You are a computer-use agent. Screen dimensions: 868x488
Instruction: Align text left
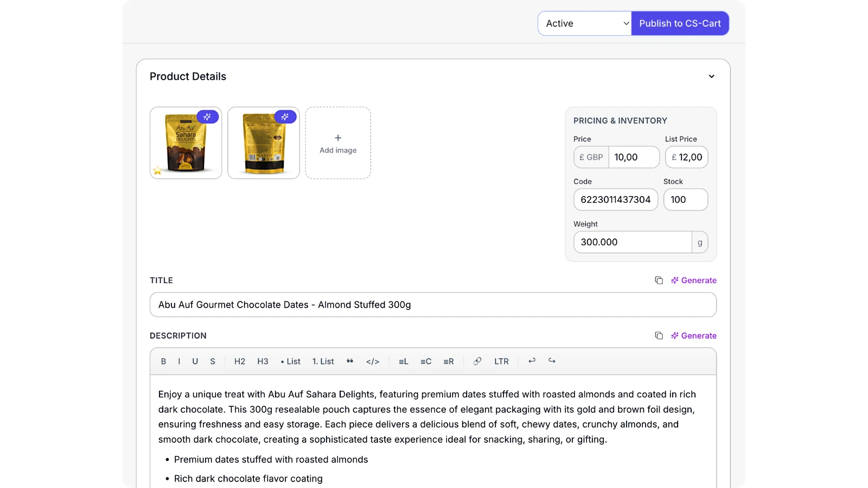[404, 361]
